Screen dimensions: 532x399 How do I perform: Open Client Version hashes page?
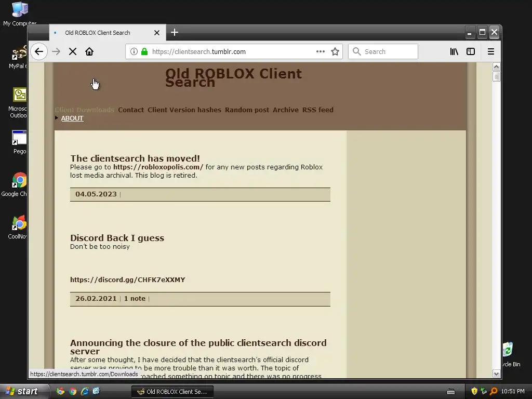point(184,110)
